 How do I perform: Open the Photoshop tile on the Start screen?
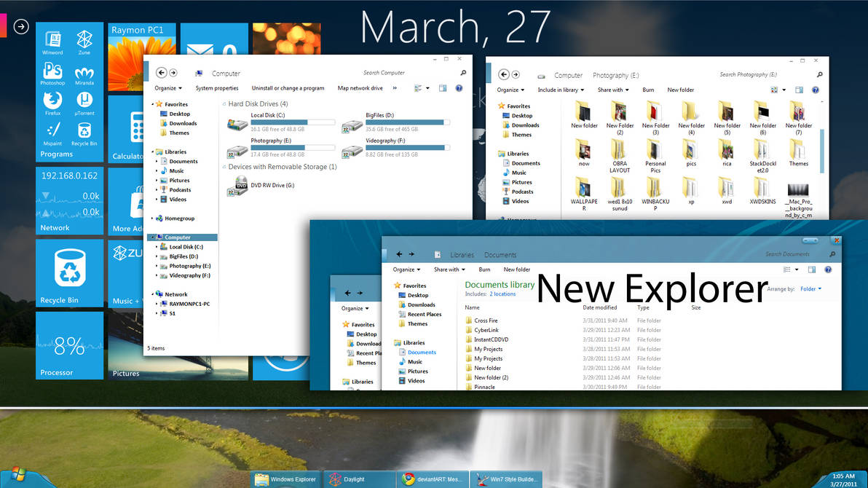pos(52,72)
